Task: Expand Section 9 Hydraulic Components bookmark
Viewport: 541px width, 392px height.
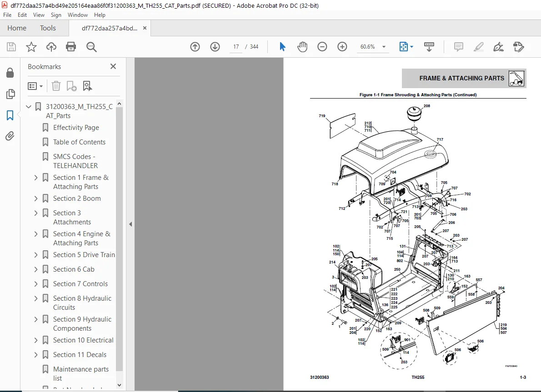Action: [x=36, y=319]
